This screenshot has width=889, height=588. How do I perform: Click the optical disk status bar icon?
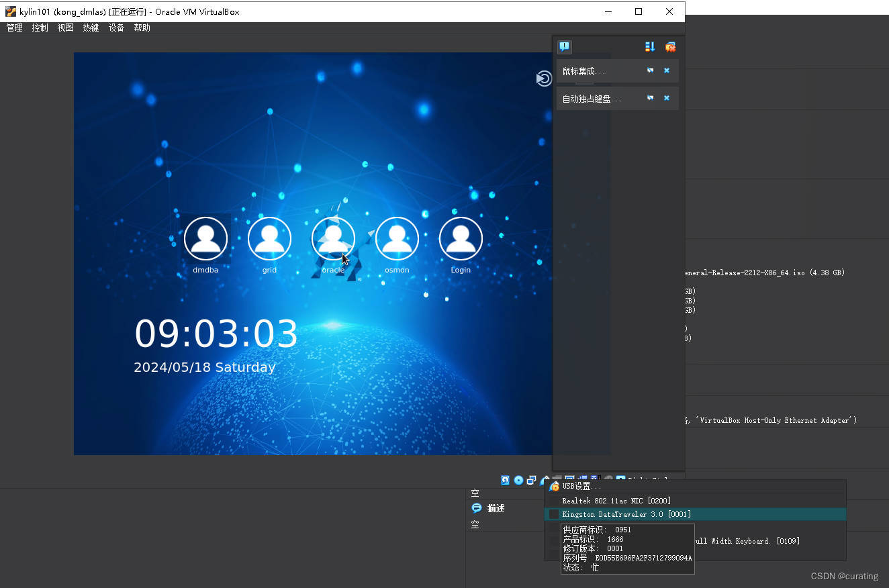(x=518, y=480)
